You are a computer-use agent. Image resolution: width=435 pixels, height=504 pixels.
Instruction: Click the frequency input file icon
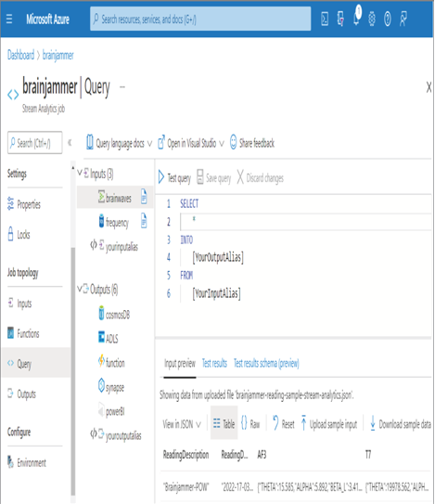(144, 221)
